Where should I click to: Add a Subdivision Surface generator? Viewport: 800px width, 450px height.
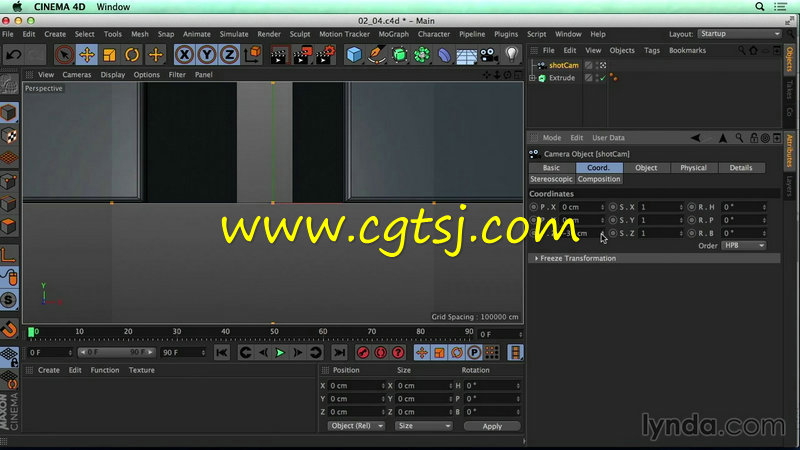399,55
